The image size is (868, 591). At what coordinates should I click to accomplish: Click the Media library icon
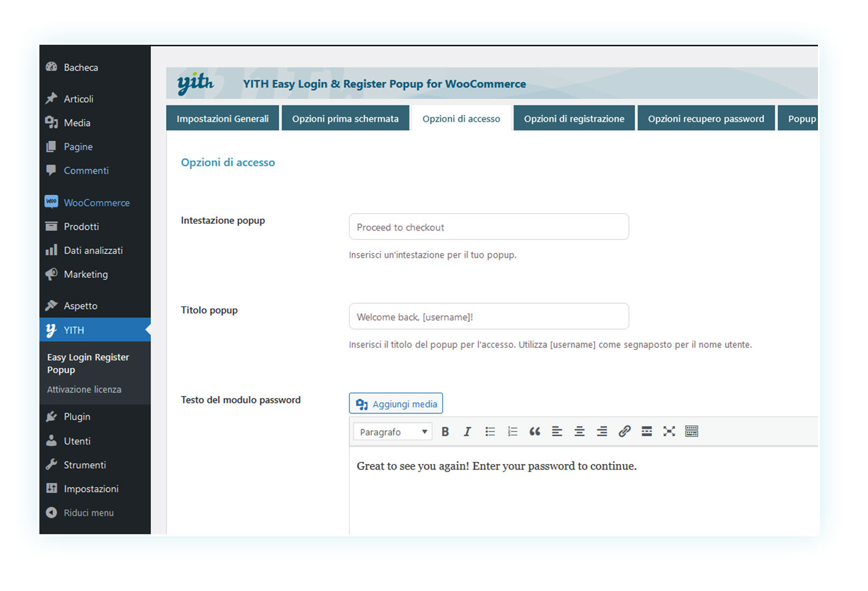tap(51, 123)
